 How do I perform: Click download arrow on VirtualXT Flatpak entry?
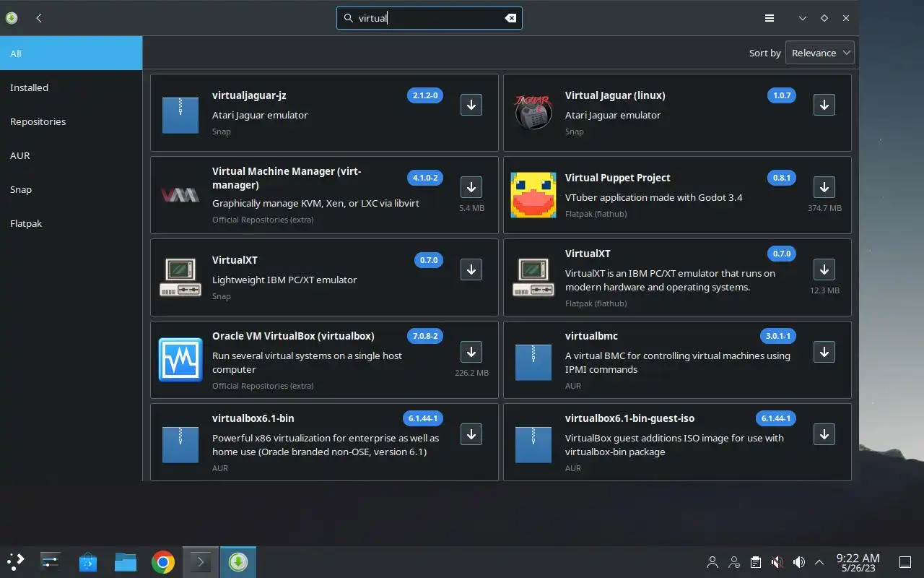click(x=824, y=269)
